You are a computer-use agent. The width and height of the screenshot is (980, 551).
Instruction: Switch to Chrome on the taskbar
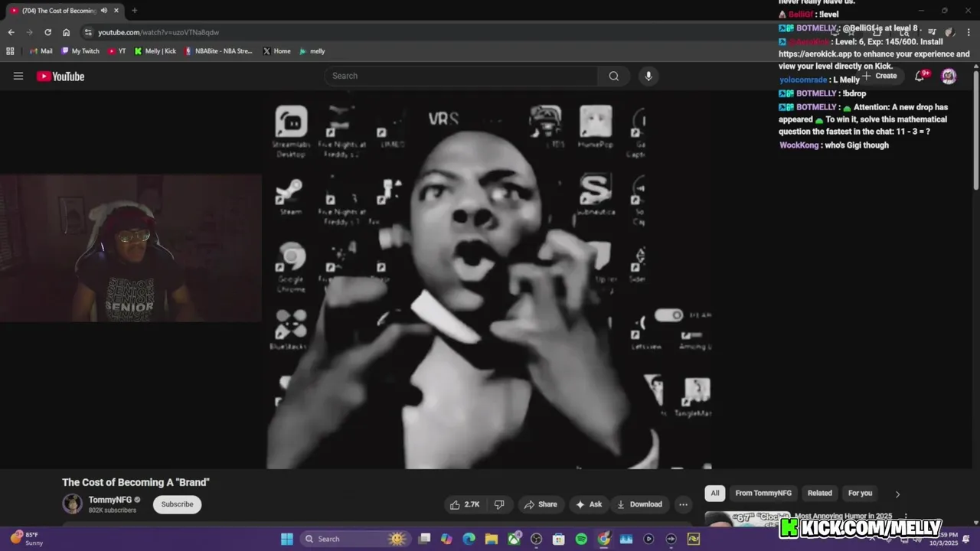pyautogui.click(x=603, y=539)
